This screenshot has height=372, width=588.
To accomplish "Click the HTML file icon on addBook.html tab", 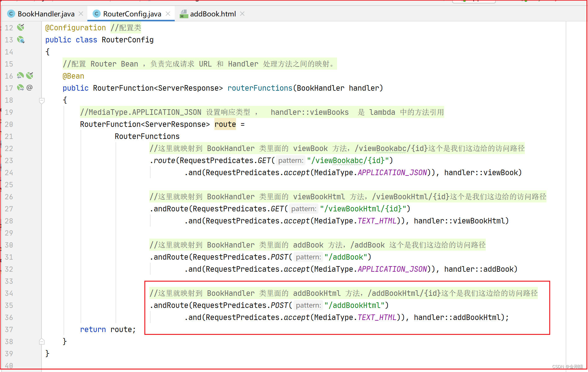I will coord(184,14).
